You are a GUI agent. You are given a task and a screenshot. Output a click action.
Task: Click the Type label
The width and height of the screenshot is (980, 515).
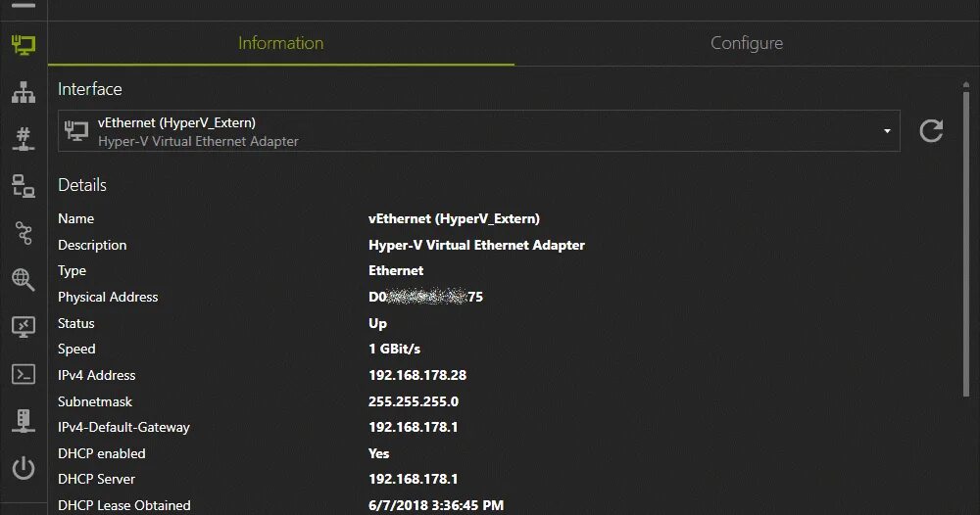[x=72, y=271]
